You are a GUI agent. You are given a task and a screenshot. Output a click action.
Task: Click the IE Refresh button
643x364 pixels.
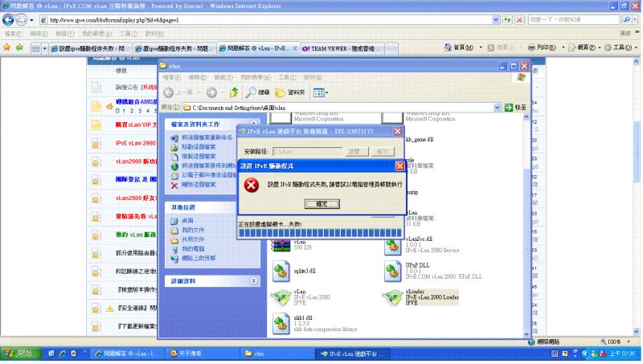[508, 19]
